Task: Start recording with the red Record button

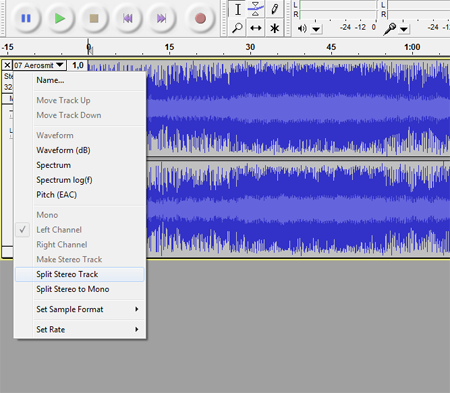Action: pos(200,18)
